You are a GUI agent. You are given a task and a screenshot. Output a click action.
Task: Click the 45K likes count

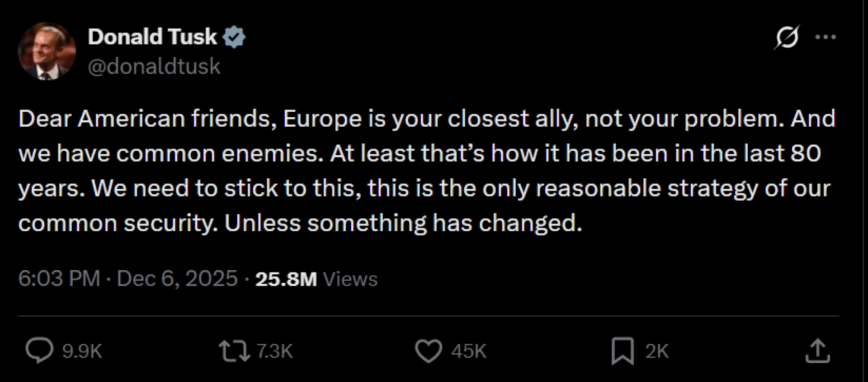(x=469, y=351)
